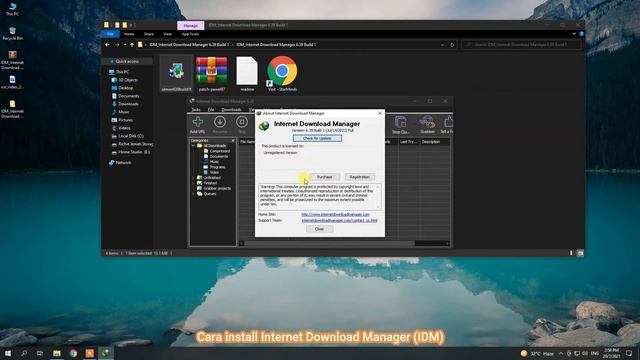This screenshot has height=360, width=640.
Task: Expand the Finished category
Action: (193, 183)
